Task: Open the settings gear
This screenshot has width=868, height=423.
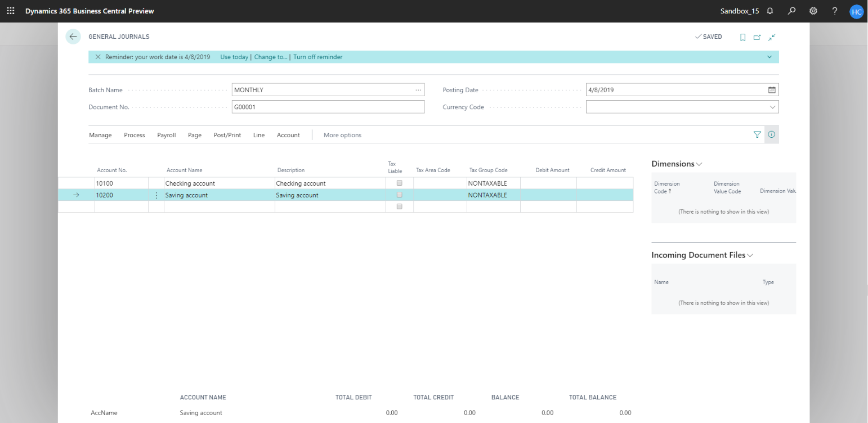Action: (x=813, y=11)
